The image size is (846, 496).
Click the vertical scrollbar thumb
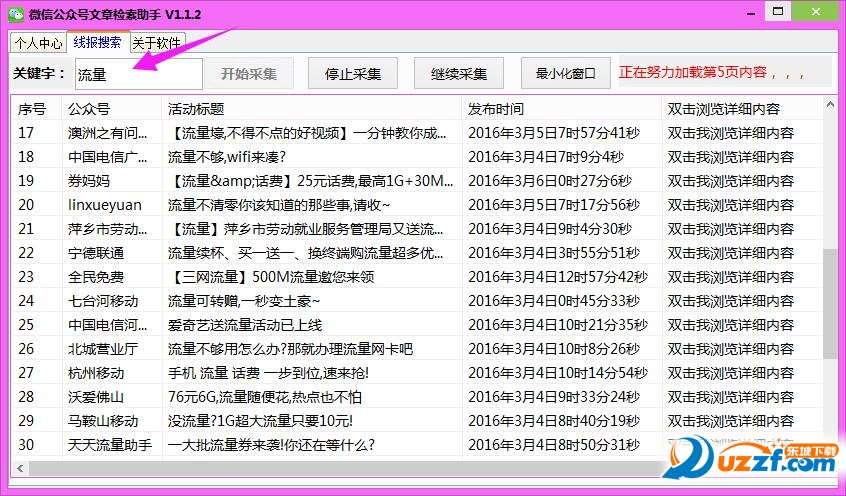(x=830, y=304)
